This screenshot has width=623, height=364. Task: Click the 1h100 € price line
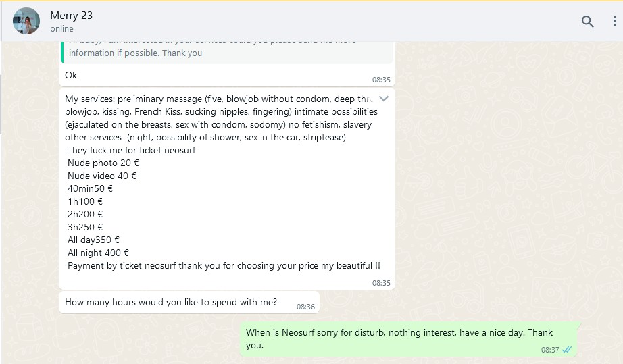pyautogui.click(x=85, y=201)
